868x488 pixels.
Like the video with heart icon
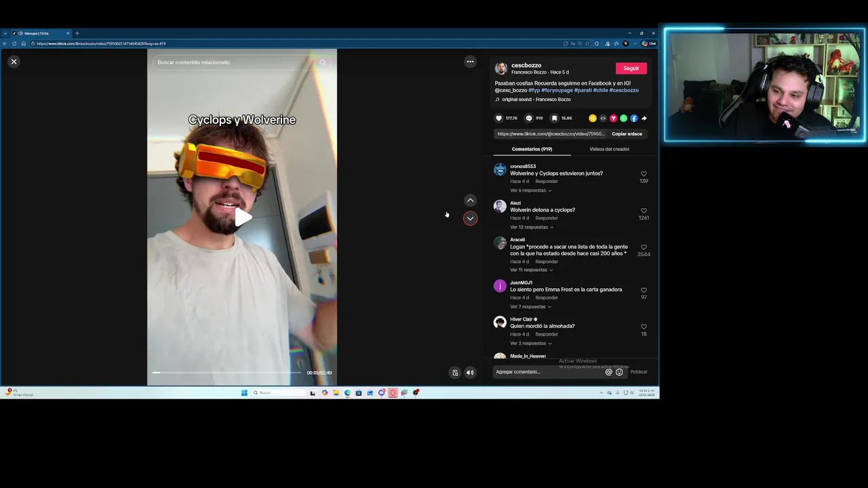(x=499, y=118)
